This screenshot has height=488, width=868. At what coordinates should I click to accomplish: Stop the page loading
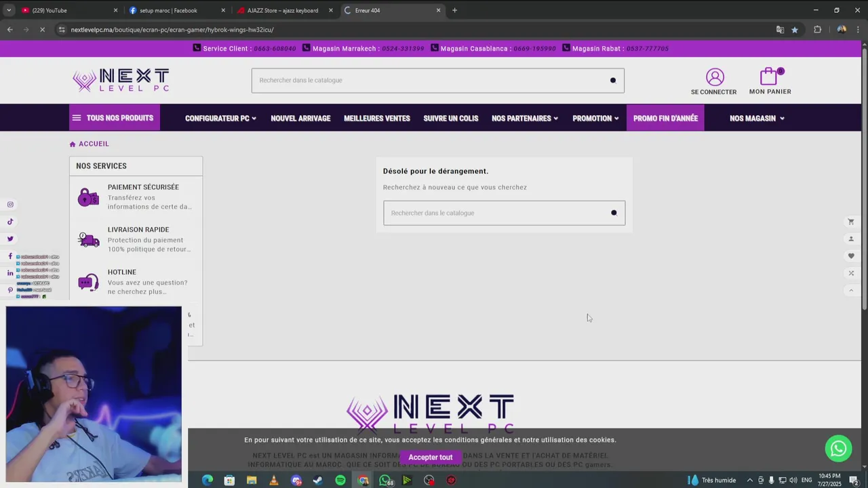click(x=42, y=30)
